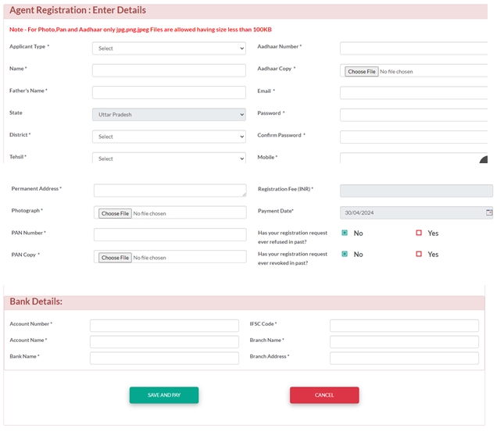Viewport: 504px width, 435px height.
Task: Select Yes for registration revoked in past
Action: pos(419,254)
